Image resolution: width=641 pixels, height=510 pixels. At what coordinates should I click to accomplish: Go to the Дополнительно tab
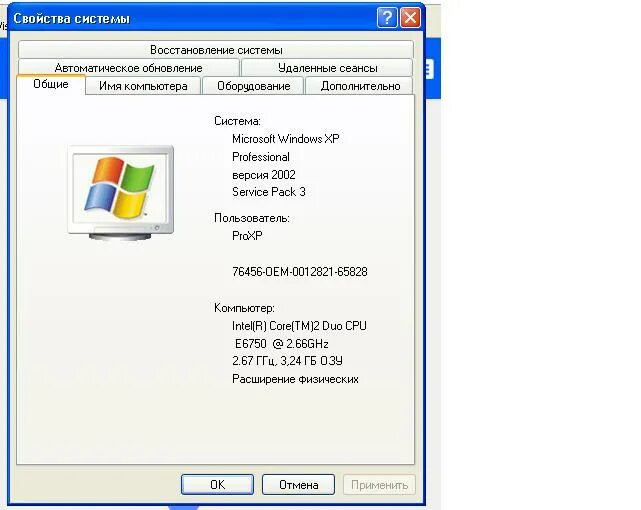[x=360, y=86]
